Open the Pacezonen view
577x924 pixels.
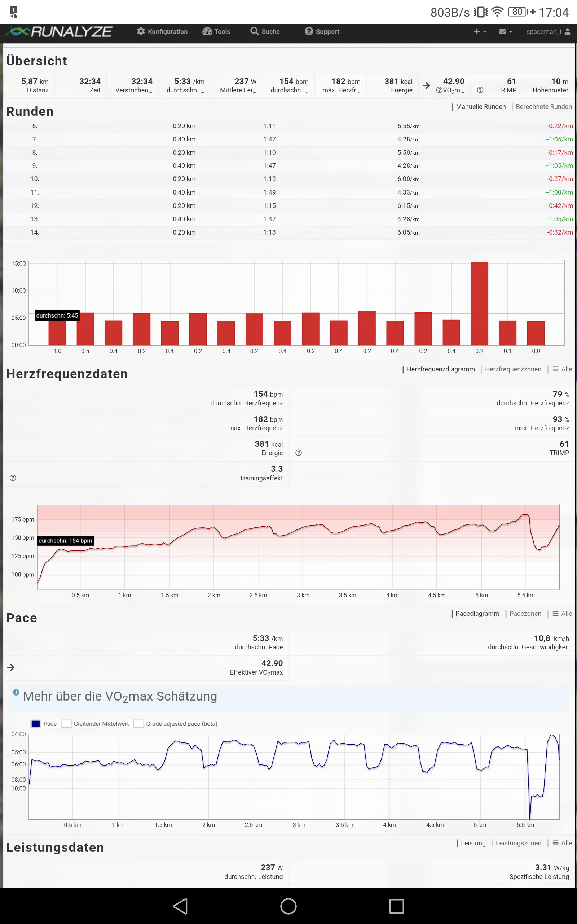tap(525, 614)
